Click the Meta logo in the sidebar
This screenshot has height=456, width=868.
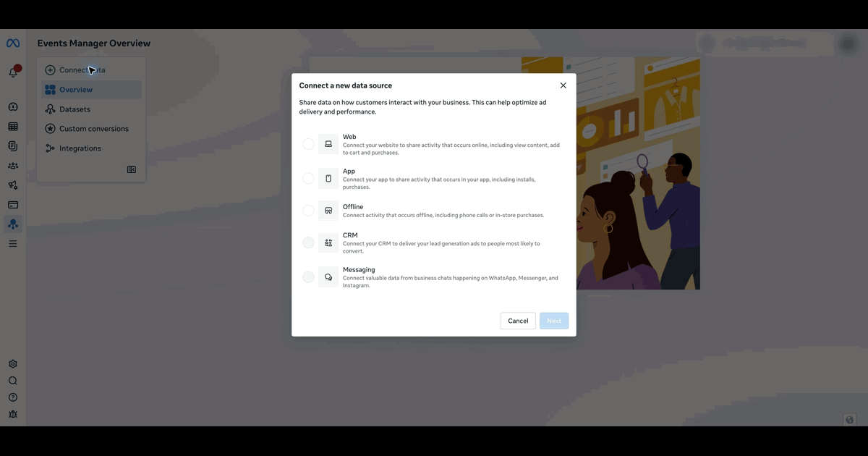(x=13, y=43)
